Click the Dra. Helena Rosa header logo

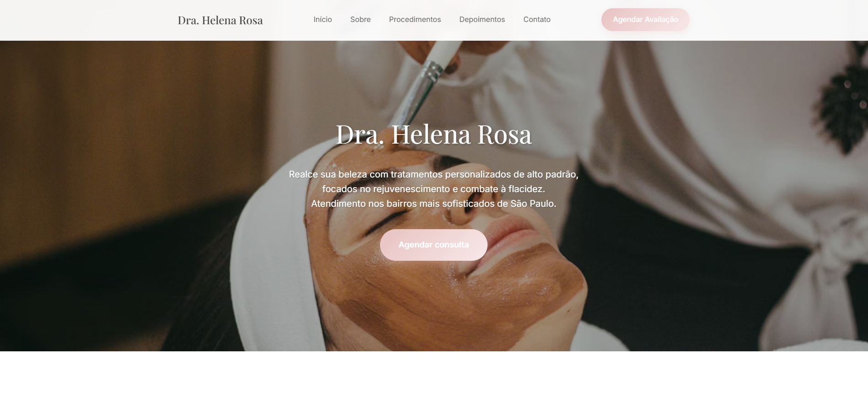[220, 20]
